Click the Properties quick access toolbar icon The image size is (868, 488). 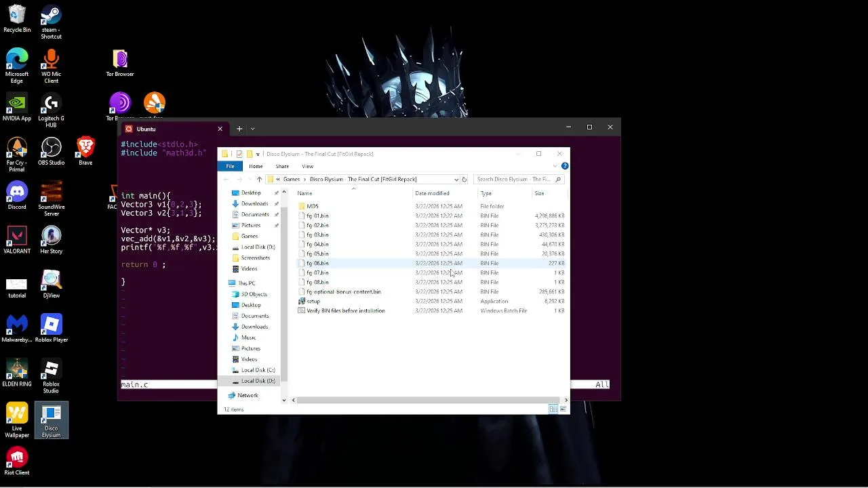(239, 154)
